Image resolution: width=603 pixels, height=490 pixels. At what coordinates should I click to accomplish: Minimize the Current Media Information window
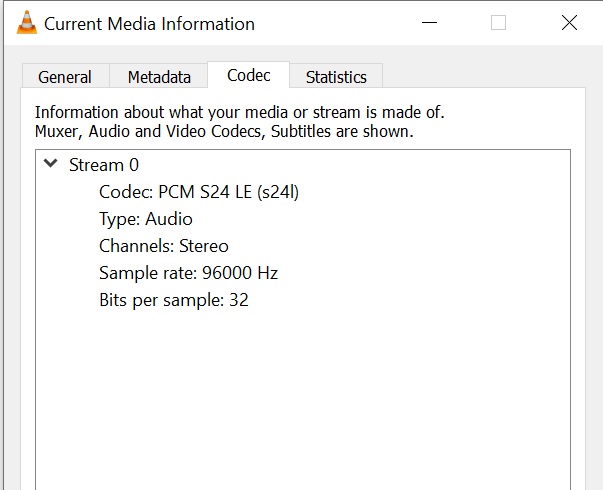[x=430, y=23]
